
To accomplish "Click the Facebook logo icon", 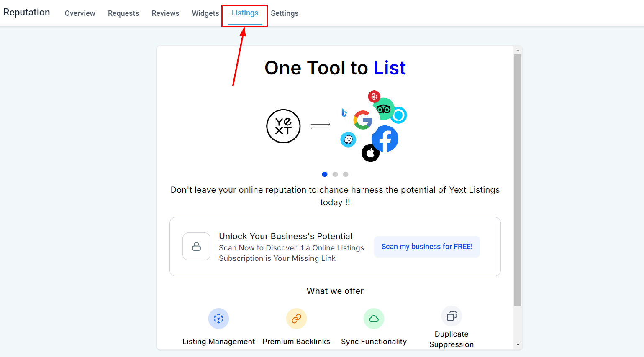I will (385, 139).
